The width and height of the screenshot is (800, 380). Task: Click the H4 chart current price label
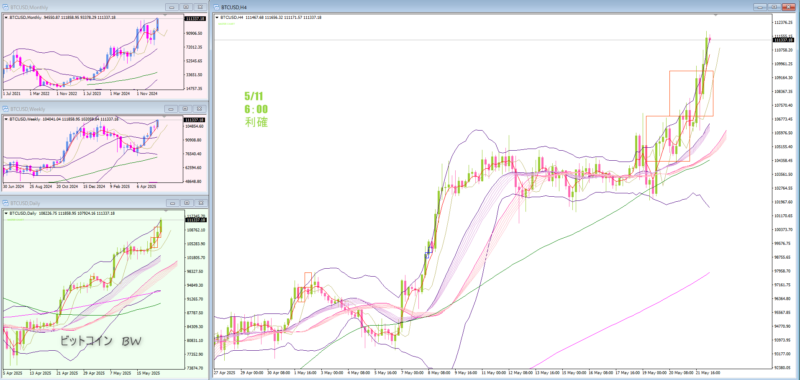(783, 40)
